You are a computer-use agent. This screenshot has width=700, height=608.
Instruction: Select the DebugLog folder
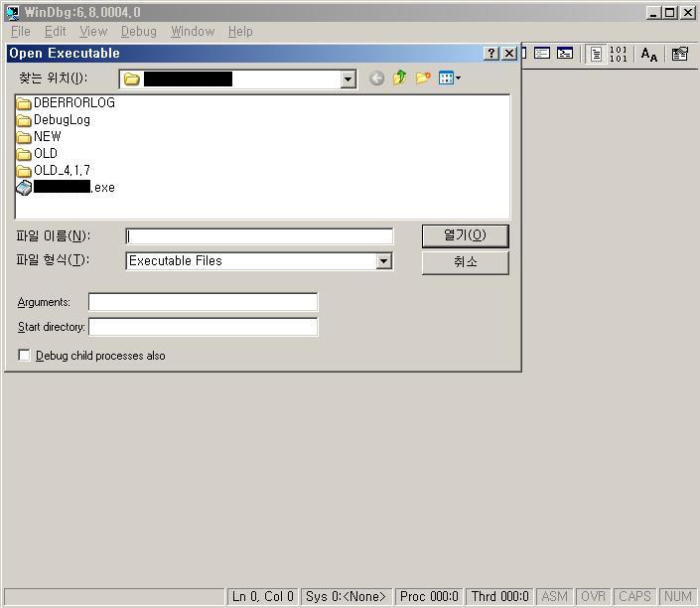[54, 120]
